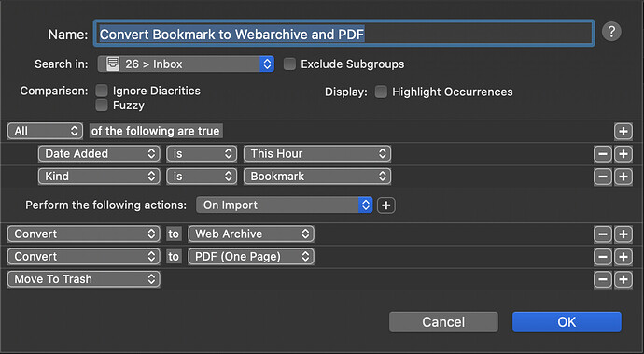Change the Bookmark kind dropdown
Image resolution: width=644 pixels, height=354 pixels.
tap(317, 177)
